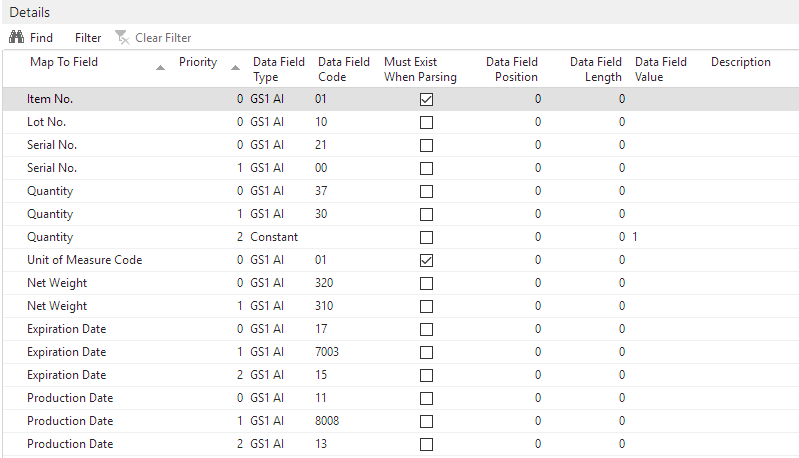This screenshot has width=799, height=458.
Task: Click the Data Field Code column header
Action: coord(343,69)
